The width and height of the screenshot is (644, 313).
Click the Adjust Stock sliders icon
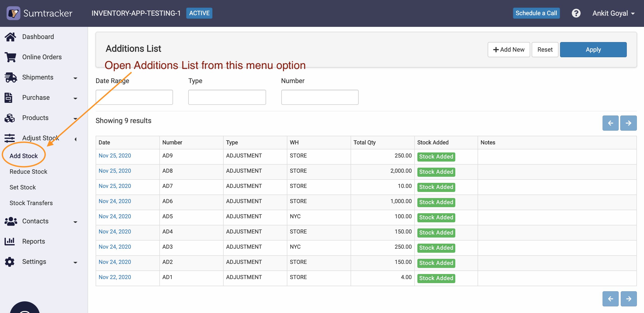pyautogui.click(x=10, y=138)
